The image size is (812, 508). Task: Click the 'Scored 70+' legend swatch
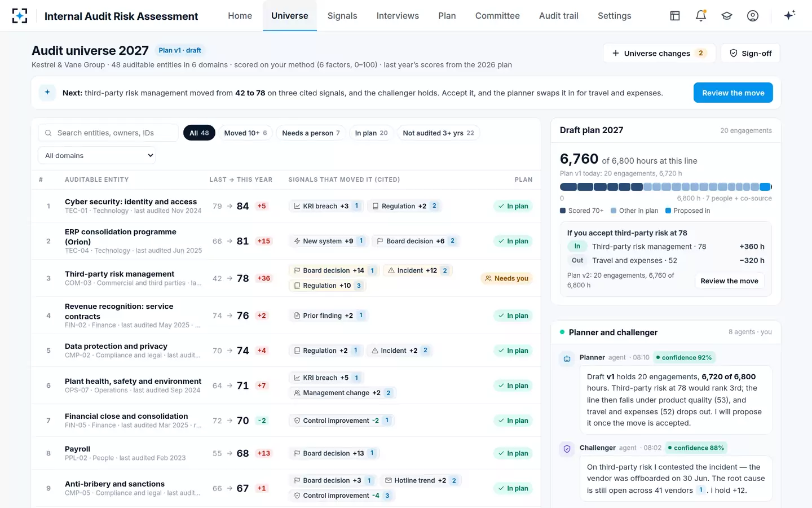coord(563,211)
